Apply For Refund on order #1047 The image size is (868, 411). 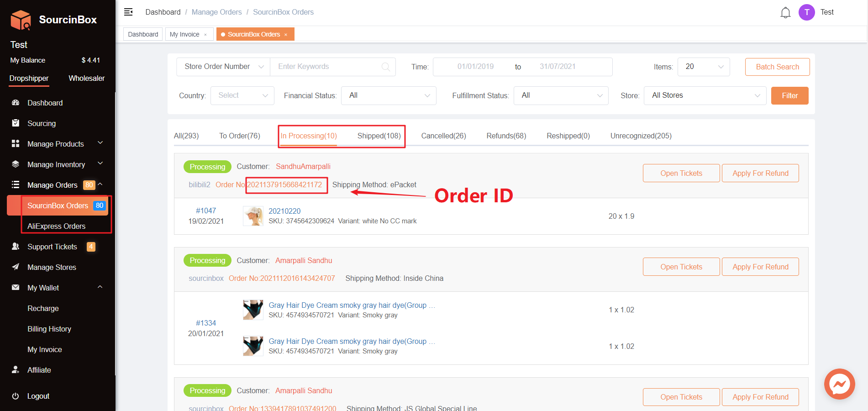click(761, 173)
